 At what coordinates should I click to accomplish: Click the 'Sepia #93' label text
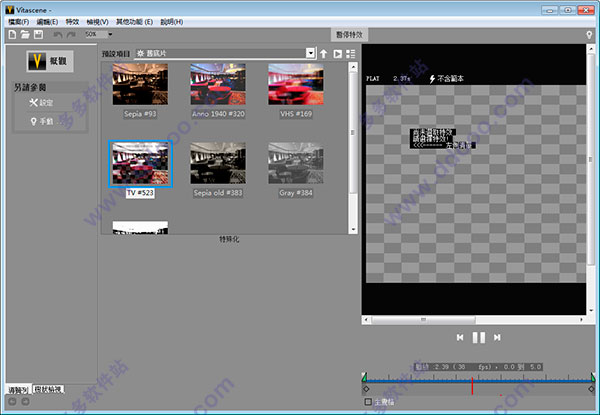(x=140, y=114)
